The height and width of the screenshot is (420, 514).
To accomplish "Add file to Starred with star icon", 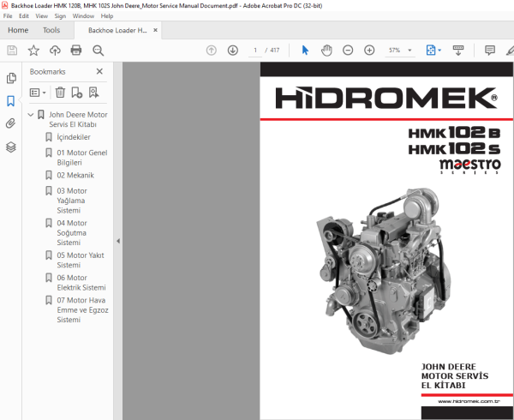I will click(x=33, y=51).
